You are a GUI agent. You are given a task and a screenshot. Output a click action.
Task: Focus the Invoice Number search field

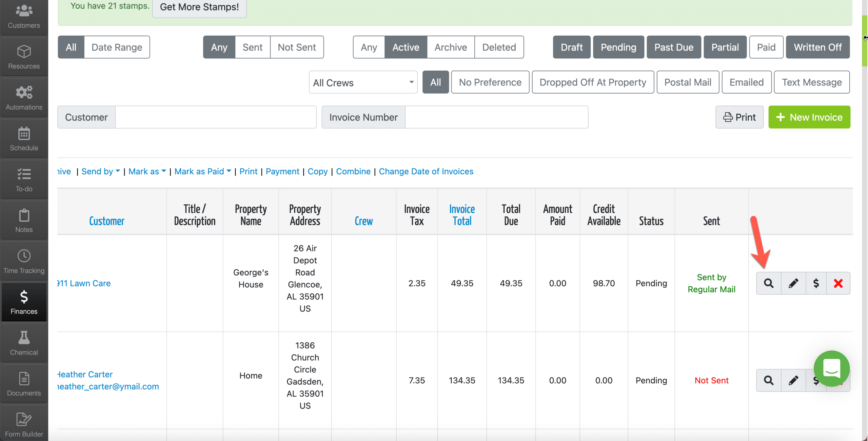[497, 117]
